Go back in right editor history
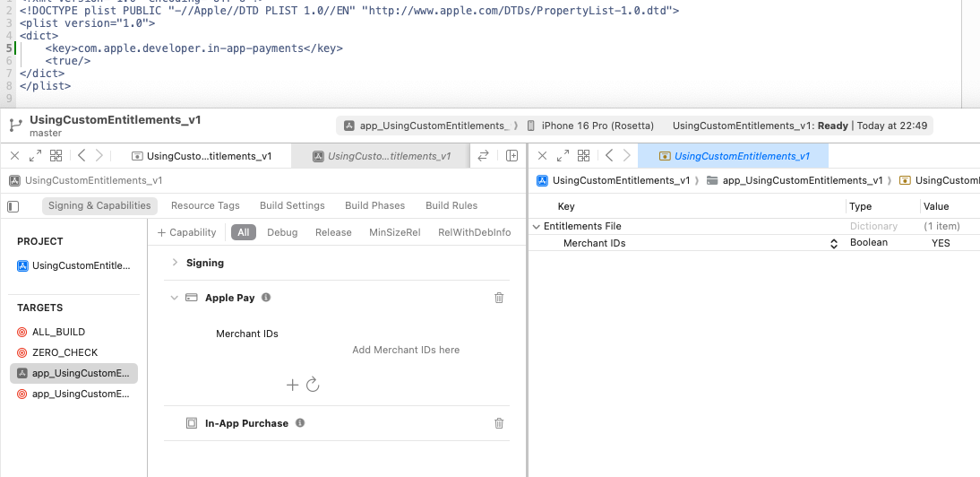 609,156
